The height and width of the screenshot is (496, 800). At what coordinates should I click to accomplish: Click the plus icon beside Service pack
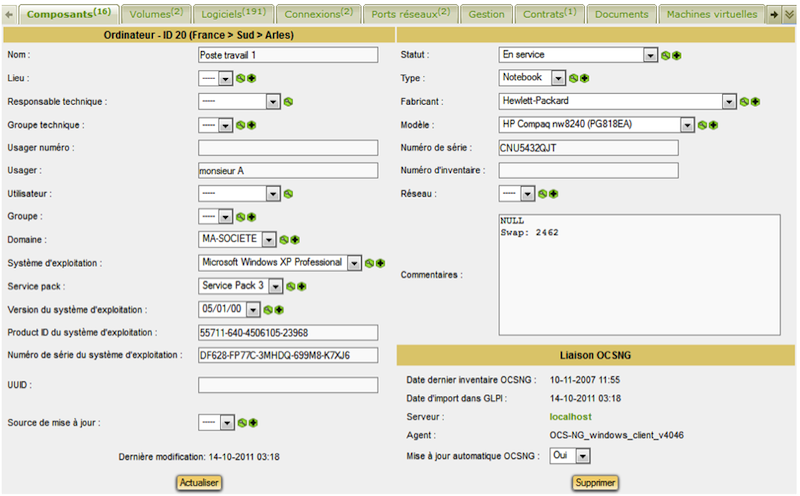[x=302, y=286]
